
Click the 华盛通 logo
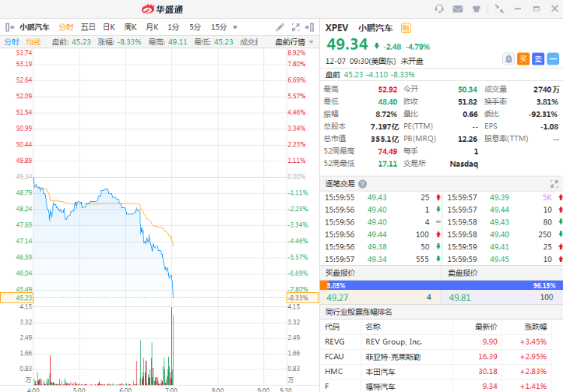162,8
